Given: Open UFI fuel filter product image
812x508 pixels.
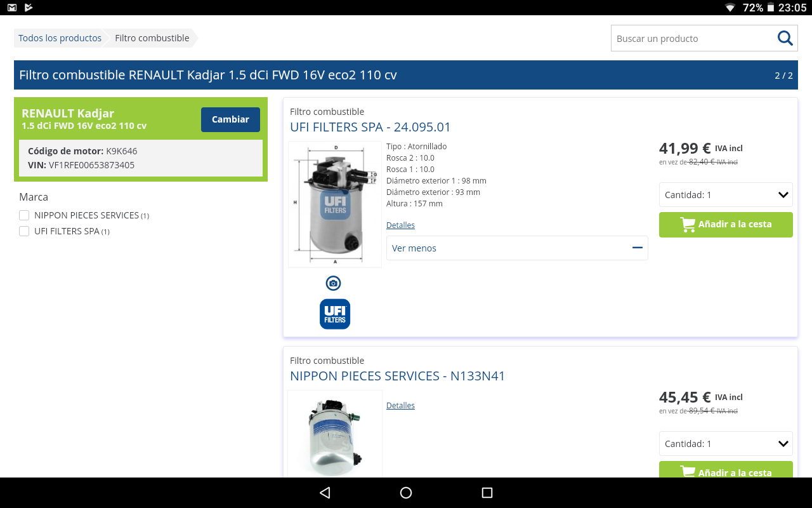Looking at the screenshot, I should pos(335,204).
